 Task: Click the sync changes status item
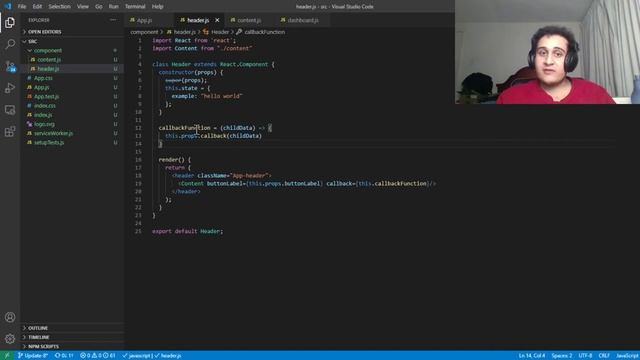(64, 356)
